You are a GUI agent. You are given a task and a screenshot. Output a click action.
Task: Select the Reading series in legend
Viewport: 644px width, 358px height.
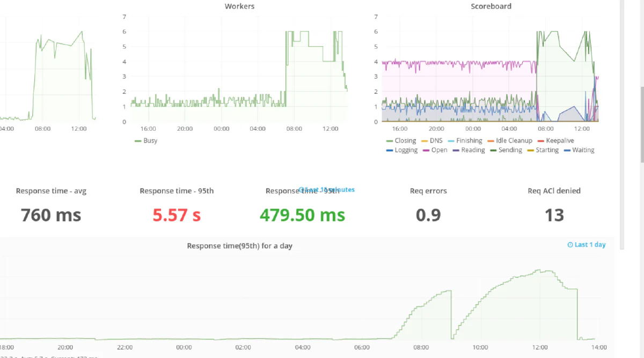(x=473, y=150)
